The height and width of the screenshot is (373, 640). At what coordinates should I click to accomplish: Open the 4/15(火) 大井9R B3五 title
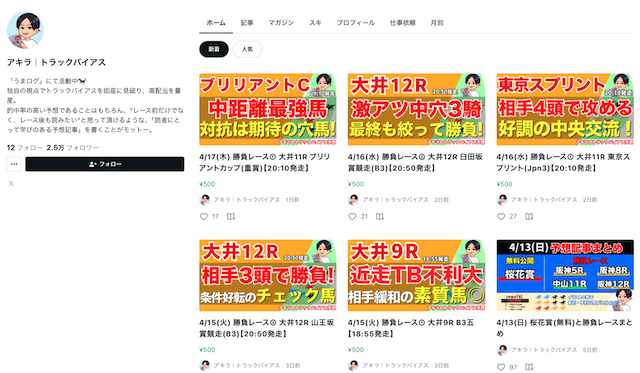point(411,328)
